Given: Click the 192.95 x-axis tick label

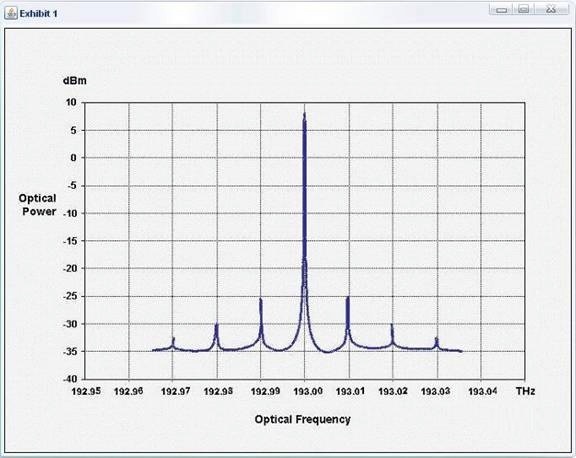Looking at the screenshot, I should (86, 392).
